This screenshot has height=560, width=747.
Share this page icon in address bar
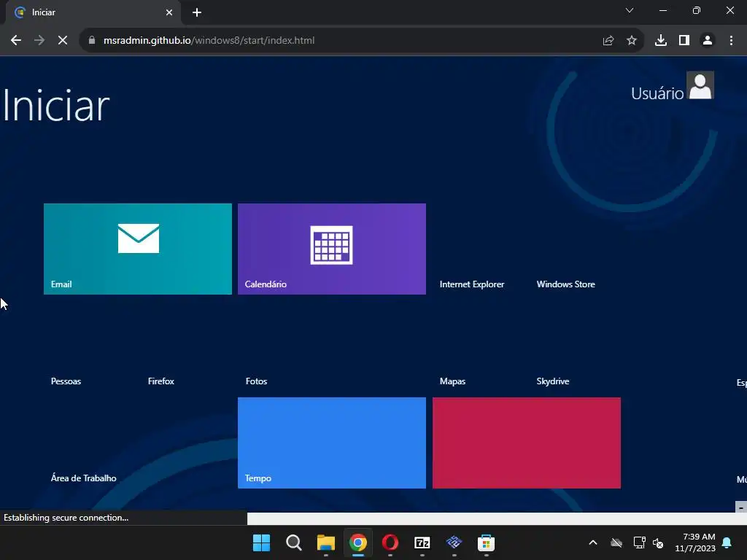608,41
